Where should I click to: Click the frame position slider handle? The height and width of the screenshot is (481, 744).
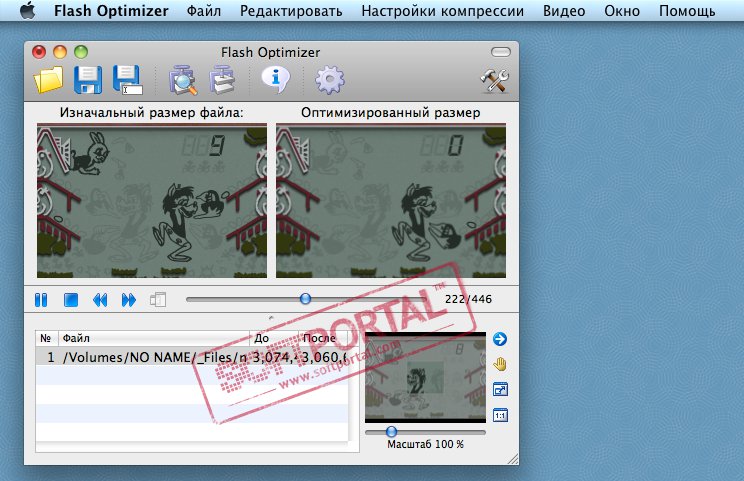coord(306,298)
